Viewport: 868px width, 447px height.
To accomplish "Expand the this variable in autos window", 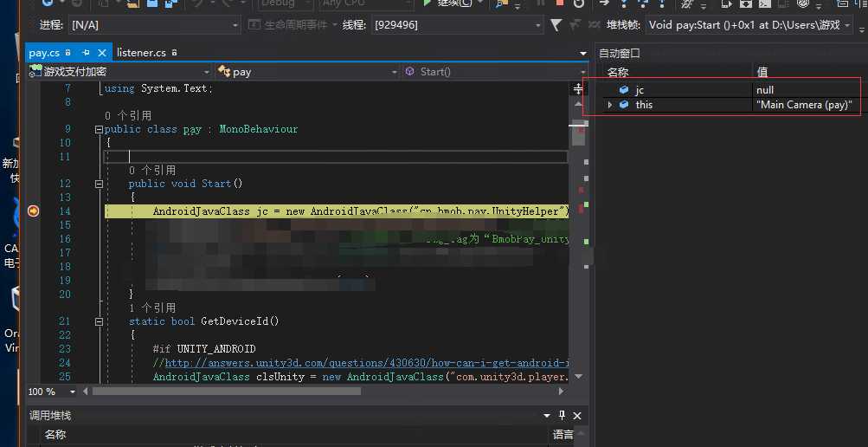I will (x=610, y=105).
